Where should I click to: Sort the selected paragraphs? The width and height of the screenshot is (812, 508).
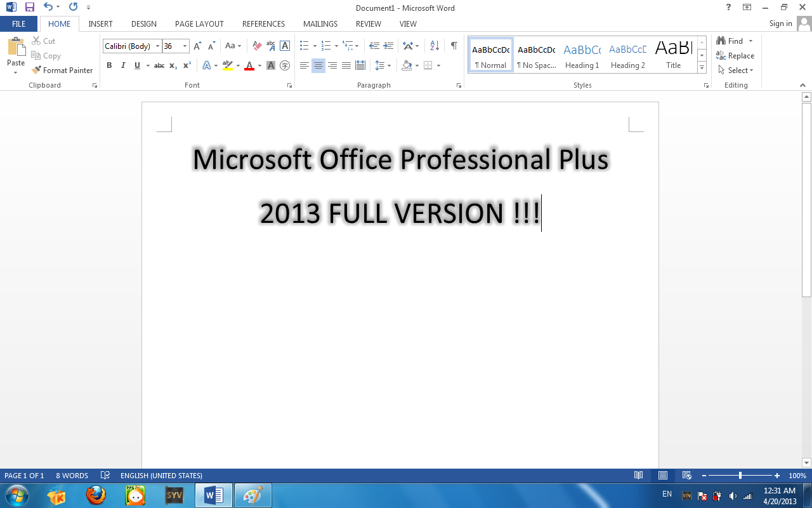[435, 46]
